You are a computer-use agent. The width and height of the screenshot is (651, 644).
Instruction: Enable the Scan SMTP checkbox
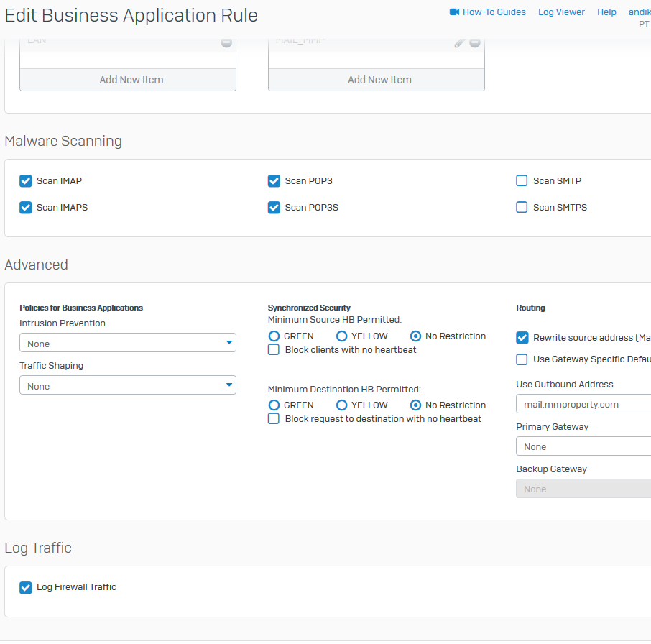pos(522,181)
